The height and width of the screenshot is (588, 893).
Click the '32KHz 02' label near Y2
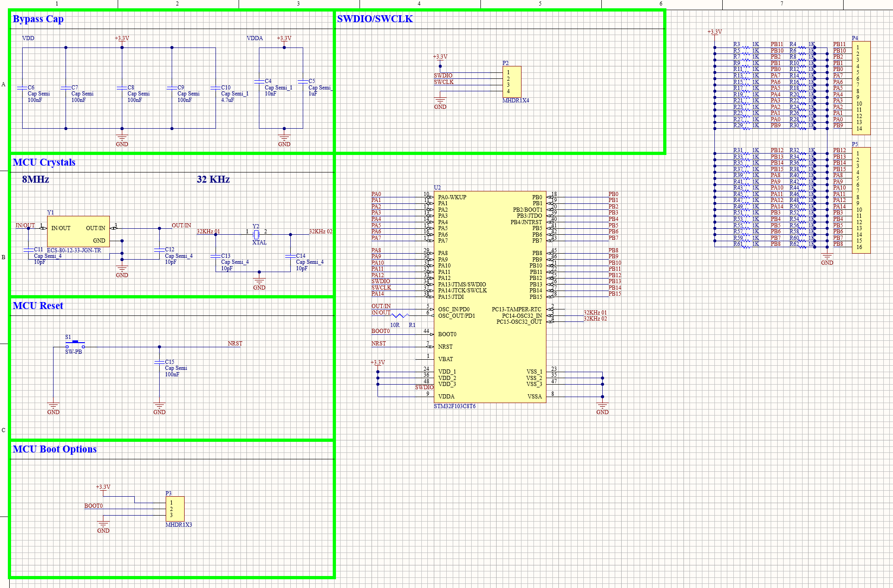[x=320, y=232]
